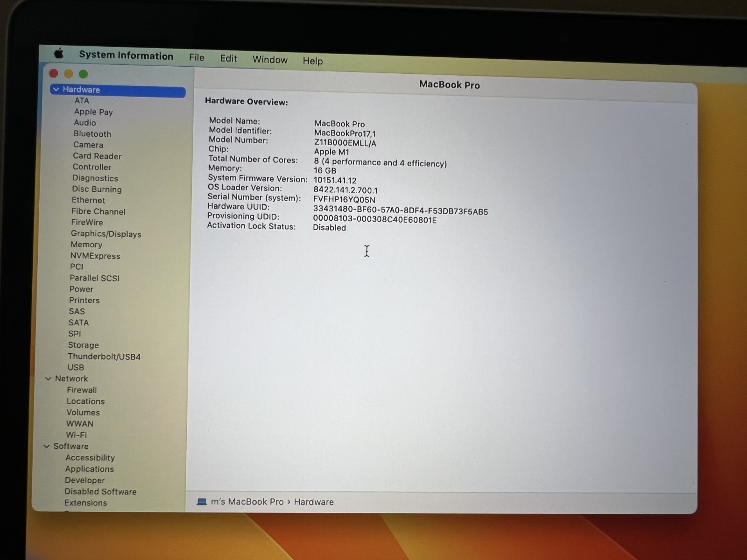The image size is (747, 560).
Task: Select Memory in the sidebar
Action: click(86, 245)
